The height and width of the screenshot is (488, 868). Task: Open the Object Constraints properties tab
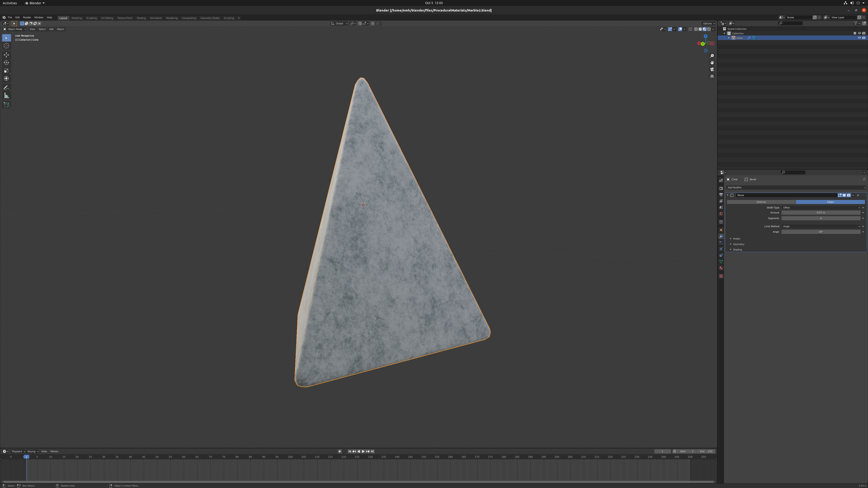721,256
